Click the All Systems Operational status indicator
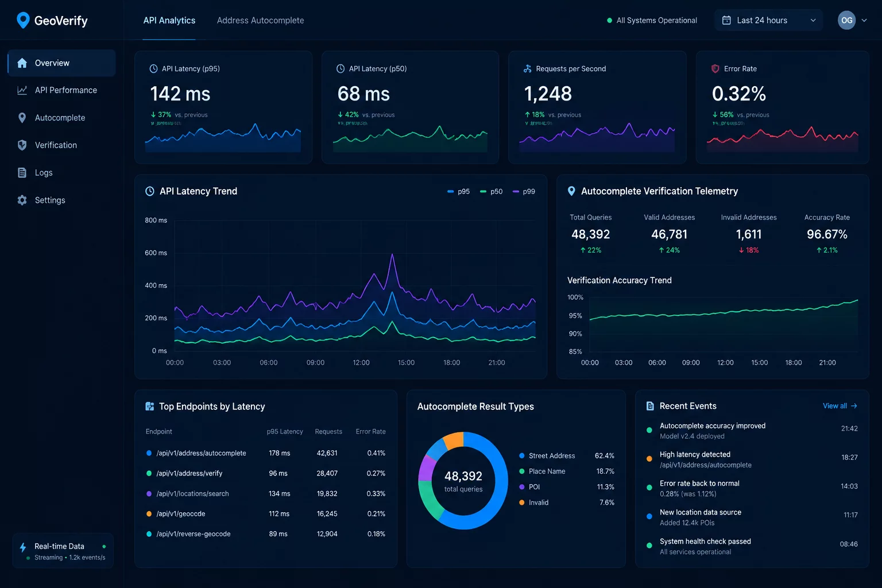This screenshot has height=588, width=882. [652, 20]
